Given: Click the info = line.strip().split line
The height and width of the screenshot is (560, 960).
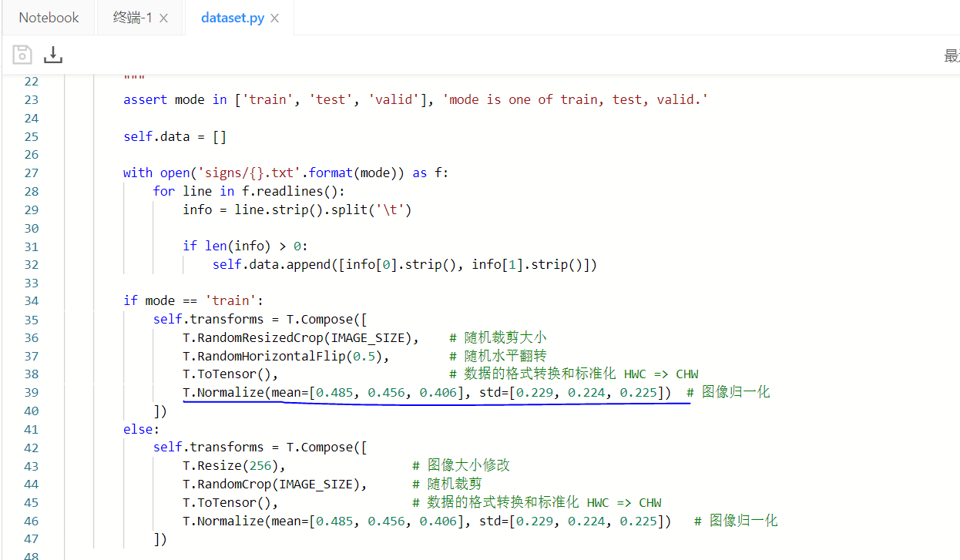Looking at the screenshot, I should [x=297, y=210].
